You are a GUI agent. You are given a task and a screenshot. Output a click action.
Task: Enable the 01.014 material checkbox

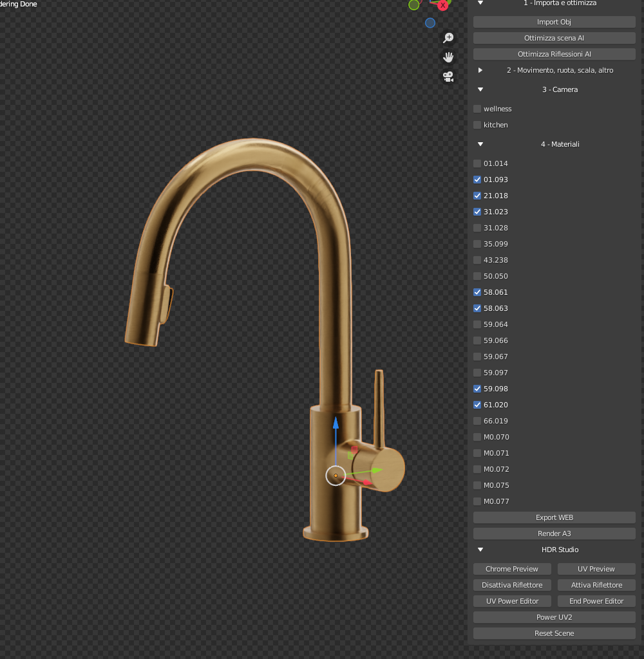tap(477, 163)
